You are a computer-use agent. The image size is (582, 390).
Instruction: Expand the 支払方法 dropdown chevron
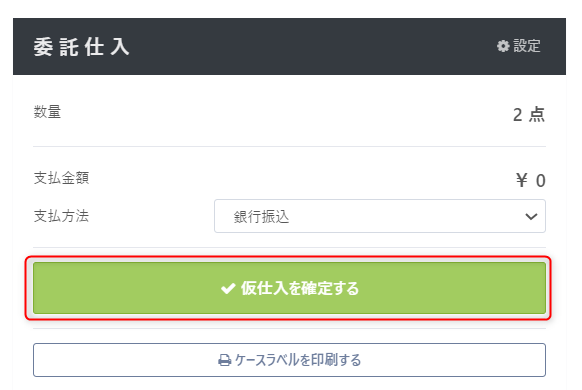tap(532, 216)
